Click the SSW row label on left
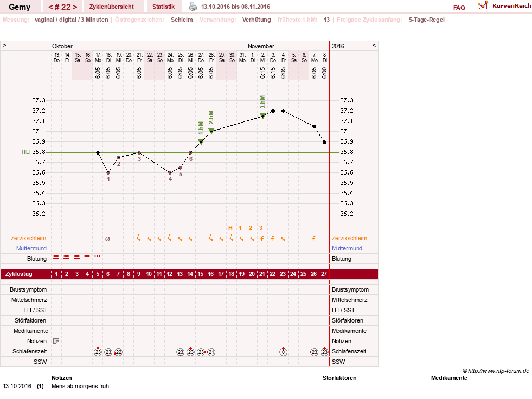This screenshot has height=399, width=532. pyautogui.click(x=40, y=362)
